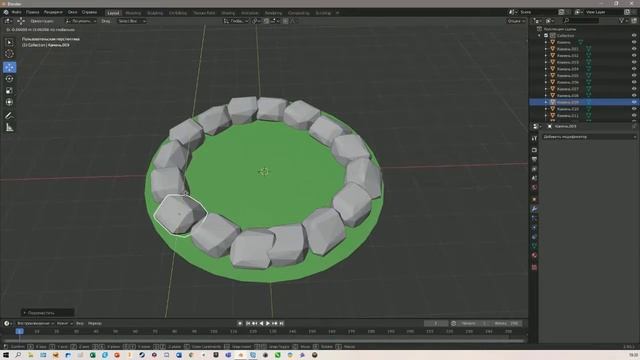Viewport: 640px width, 360px height.
Task: Select the Transform tool
Action: click(9, 102)
